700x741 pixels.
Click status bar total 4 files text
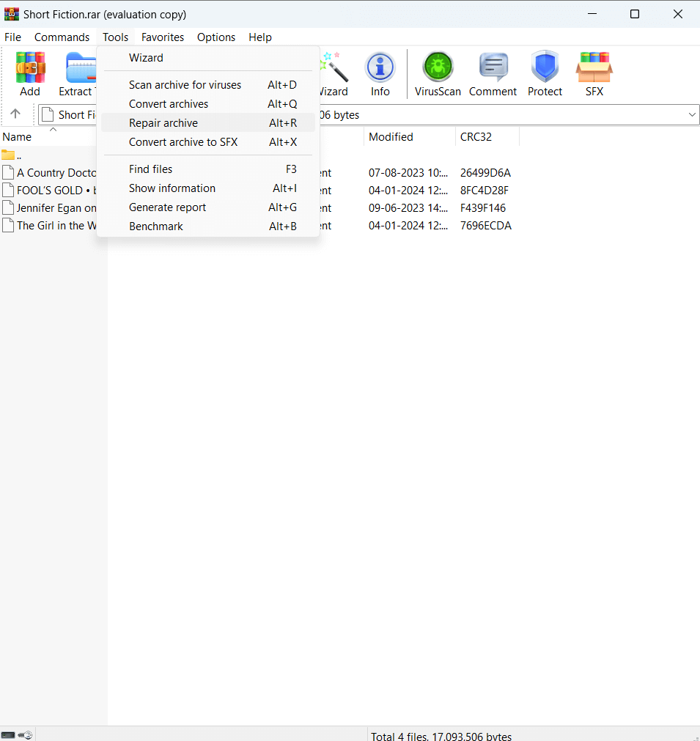click(441, 737)
